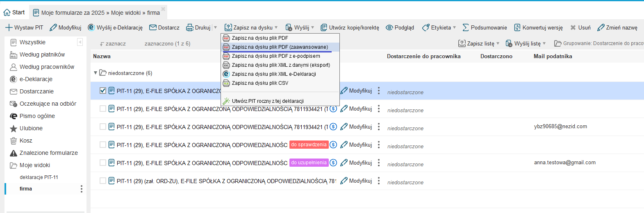Click the three-dot menu beside firma view

point(82,189)
